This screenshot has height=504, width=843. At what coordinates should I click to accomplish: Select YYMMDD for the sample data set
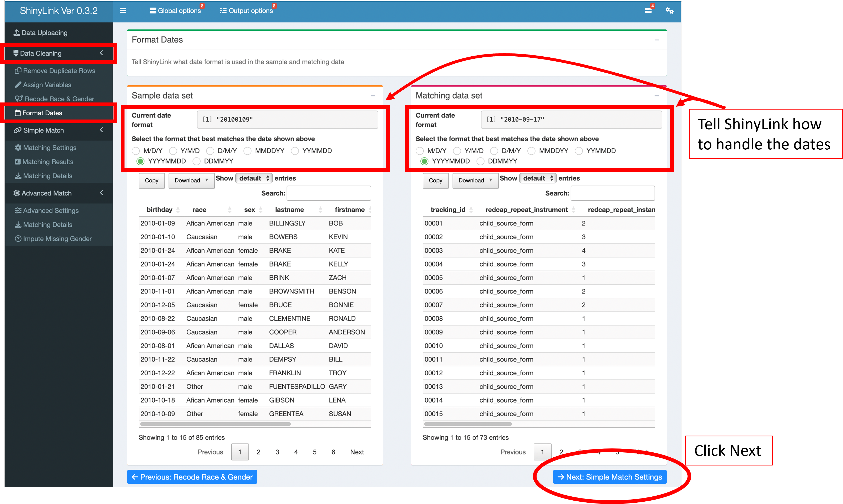point(295,151)
